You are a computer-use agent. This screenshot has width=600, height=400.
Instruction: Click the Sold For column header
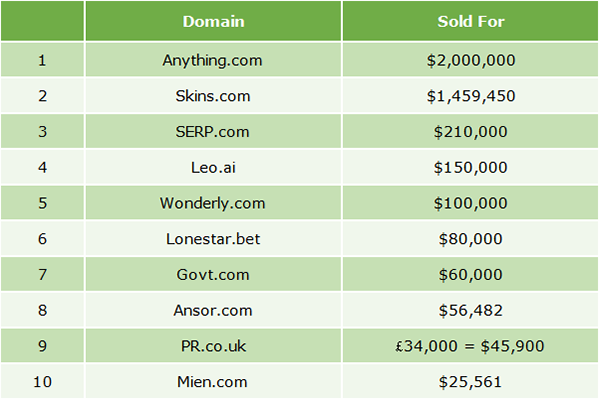[471, 21]
